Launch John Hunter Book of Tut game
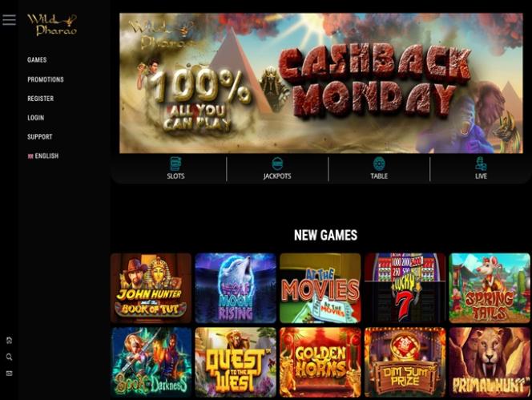 (x=151, y=288)
